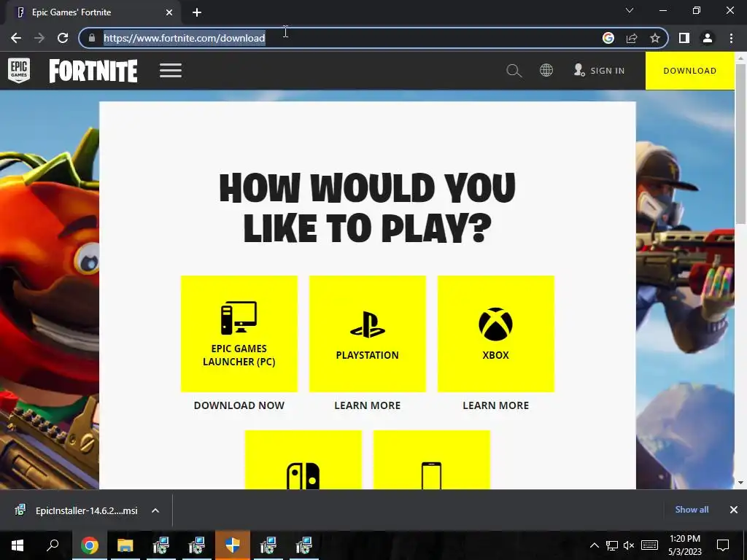Select the Nintendo Switch tile
The image size is (747, 560).
(x=303, y=459)
